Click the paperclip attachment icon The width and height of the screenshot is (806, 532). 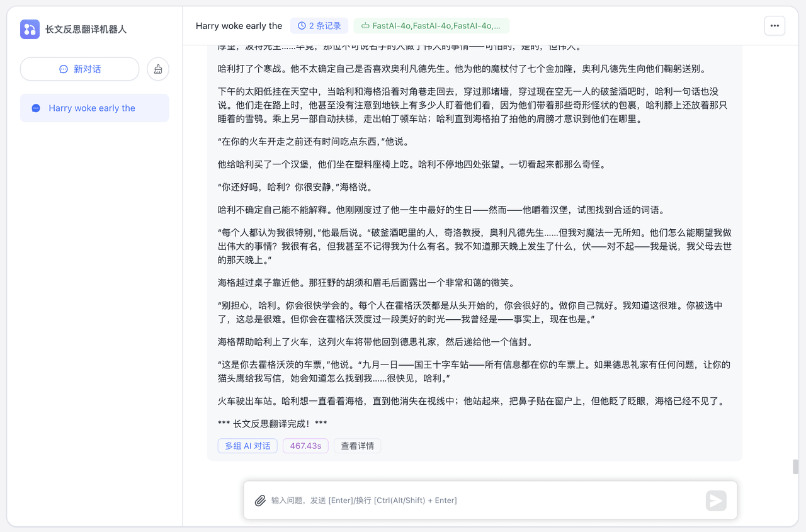(260, 501)
